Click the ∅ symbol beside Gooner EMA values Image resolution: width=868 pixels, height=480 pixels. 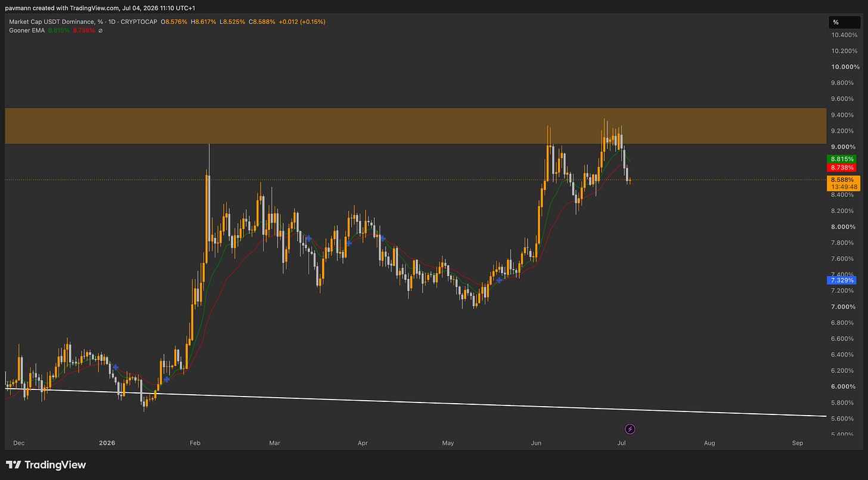pos(100,30)
